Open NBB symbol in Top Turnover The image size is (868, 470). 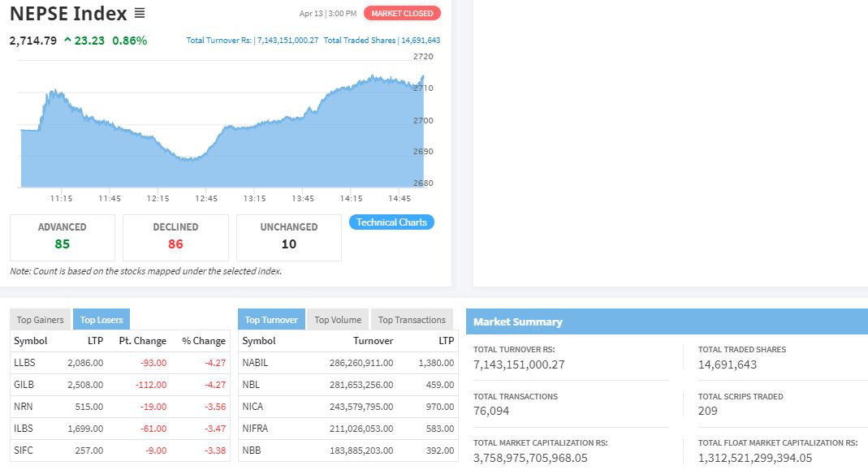(252, 450)
